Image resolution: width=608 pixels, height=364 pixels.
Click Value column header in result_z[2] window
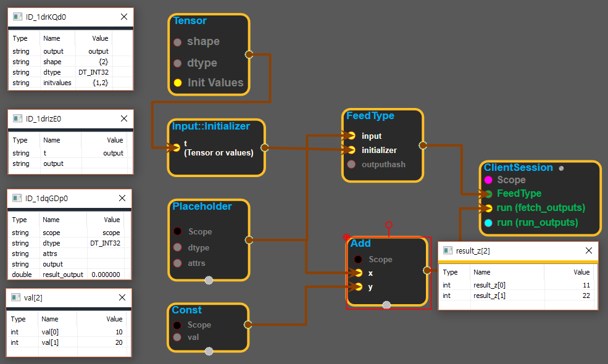pyautogui.click(x=581, y=272)
